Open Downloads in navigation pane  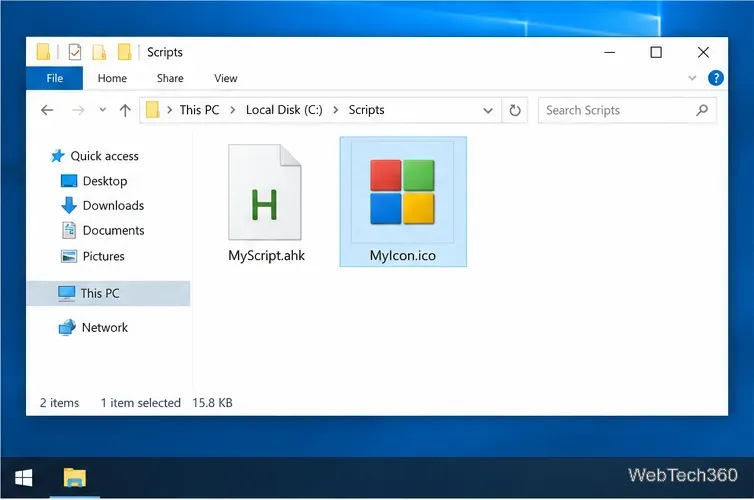pos(102,205)
